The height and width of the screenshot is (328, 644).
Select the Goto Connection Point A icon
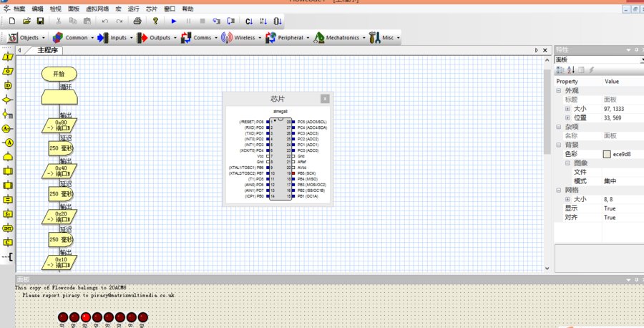(8, 143)
